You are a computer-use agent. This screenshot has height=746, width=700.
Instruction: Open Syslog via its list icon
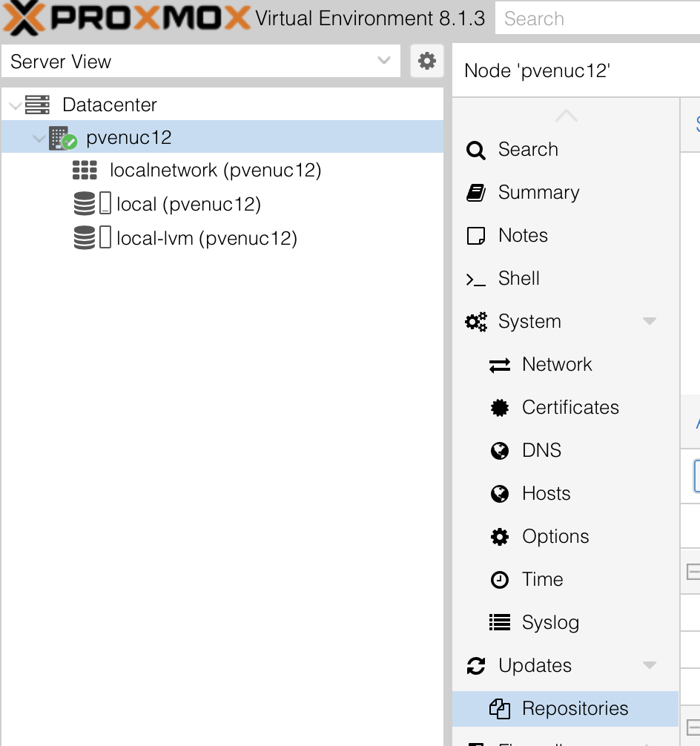[x=500, y=622]
